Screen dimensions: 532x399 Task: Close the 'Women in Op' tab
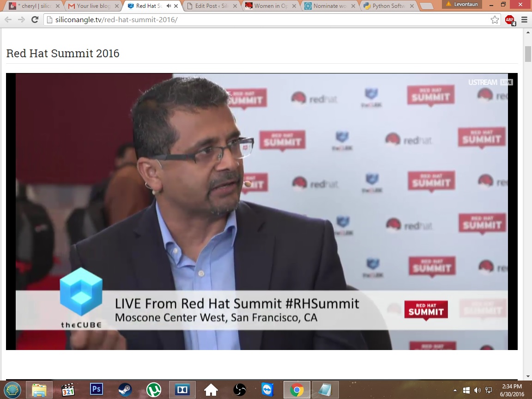pyautogui.click(x=294, y=6)
